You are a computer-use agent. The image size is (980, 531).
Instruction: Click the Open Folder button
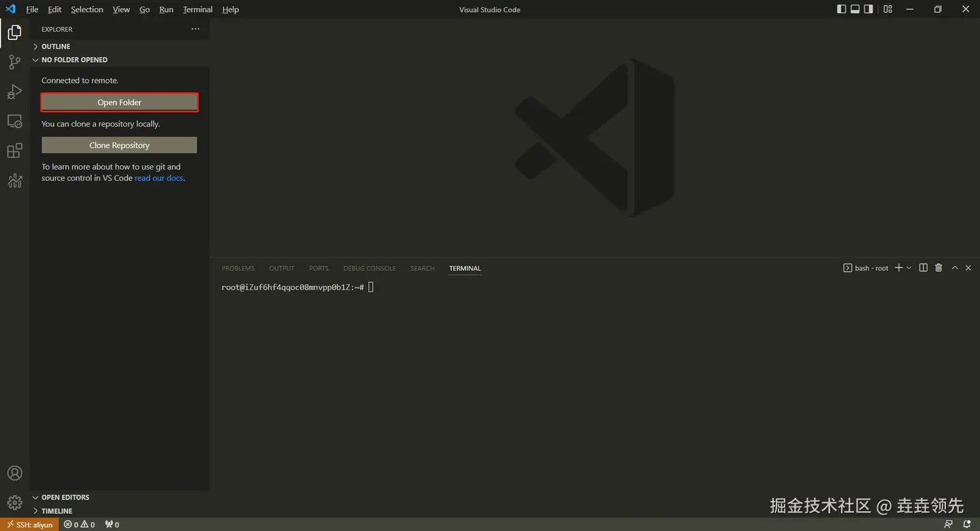(119, 102)
